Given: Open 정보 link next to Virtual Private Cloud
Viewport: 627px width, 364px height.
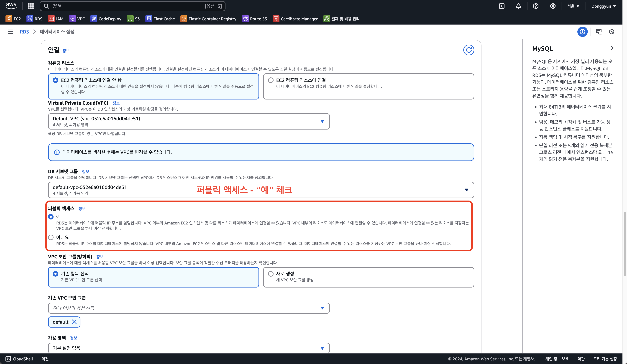Looking at the screenshot, I should point(116,103).
